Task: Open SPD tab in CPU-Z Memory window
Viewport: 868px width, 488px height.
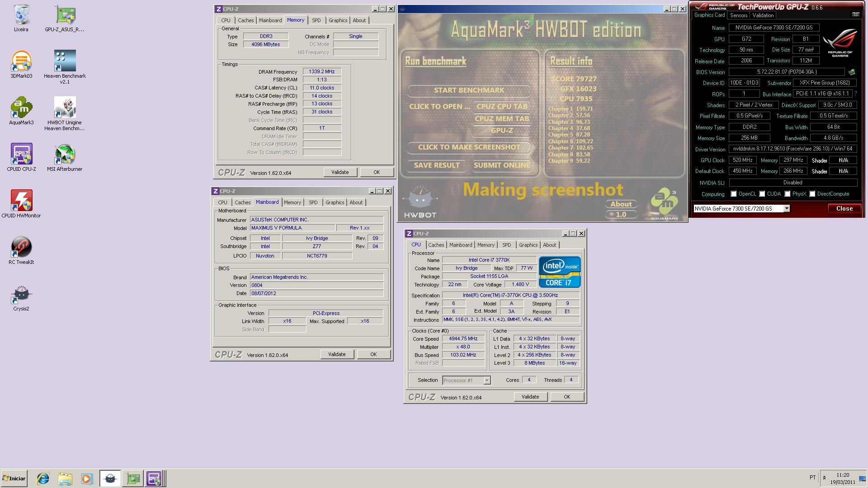Action: (x=316, y=20)
